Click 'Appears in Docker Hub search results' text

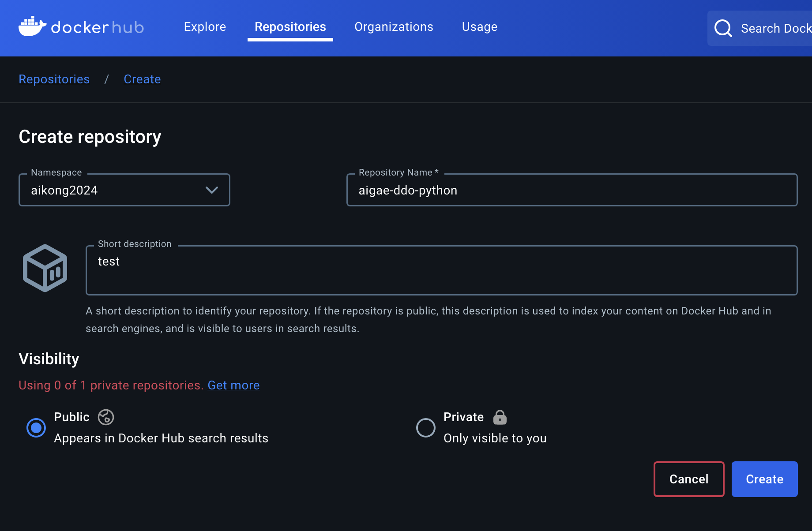click(161, 438)
